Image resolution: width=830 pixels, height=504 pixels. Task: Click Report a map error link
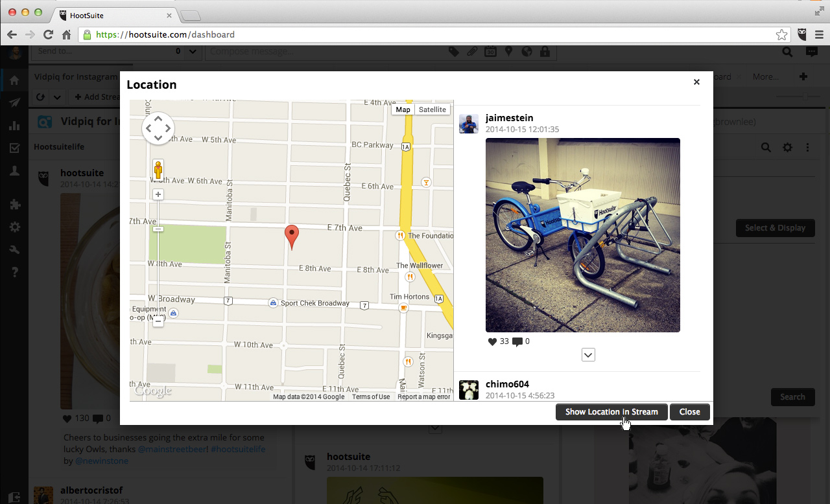click(423, 396)
